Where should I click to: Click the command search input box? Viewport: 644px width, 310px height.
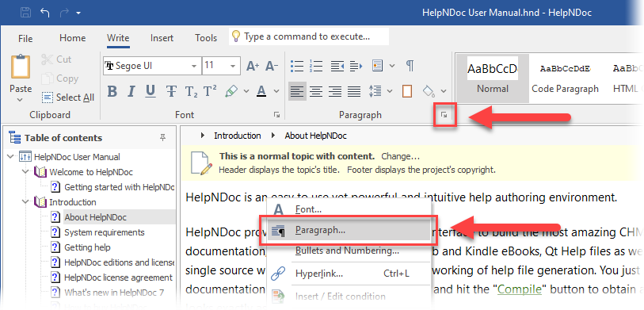(309, 36)
